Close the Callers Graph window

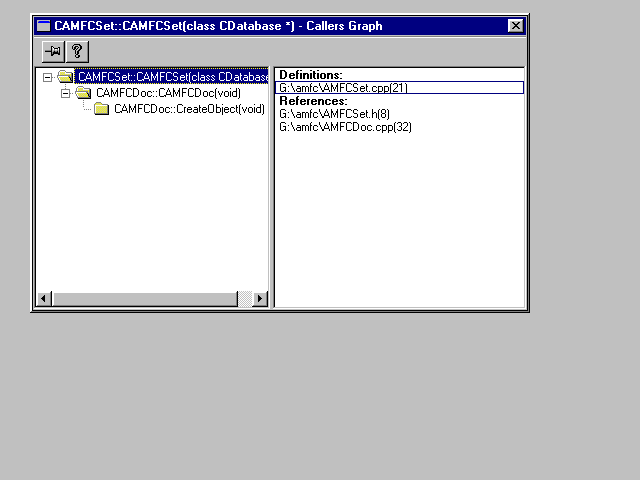click(x=515, y=26)
